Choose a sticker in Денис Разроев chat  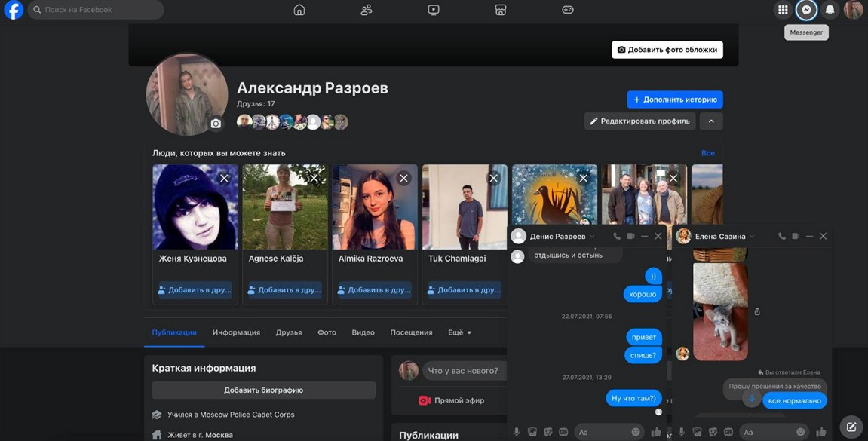[547, 432]
